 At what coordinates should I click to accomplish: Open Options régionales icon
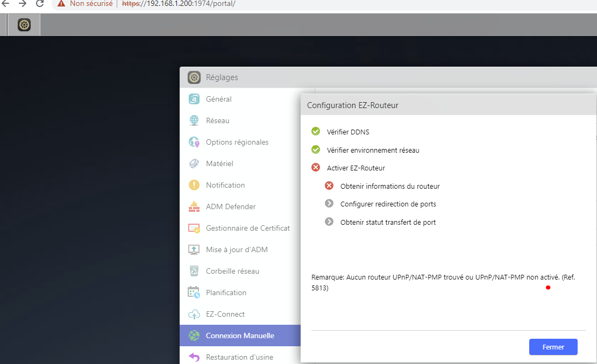(194, 142)
